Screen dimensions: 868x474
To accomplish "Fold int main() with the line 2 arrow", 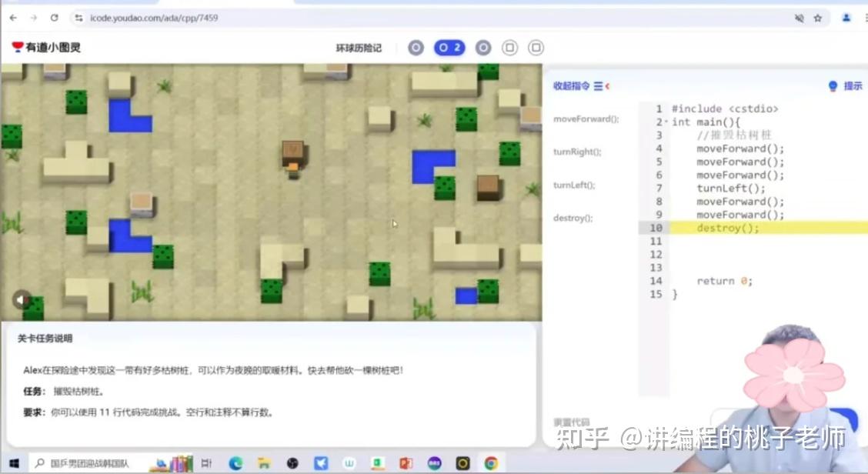I will [x=666, y=122].
